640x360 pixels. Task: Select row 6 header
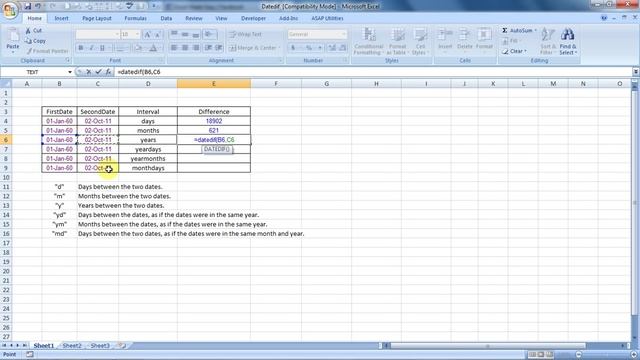click(x=6, y=140)
